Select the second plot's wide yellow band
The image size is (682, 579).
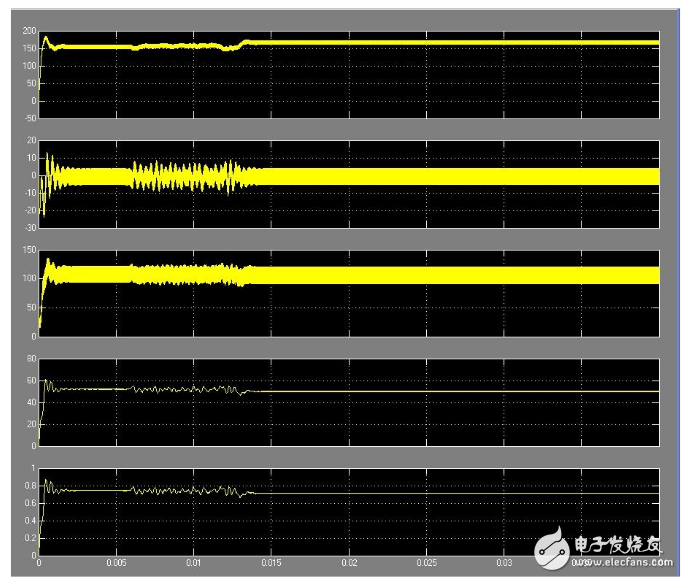[450, 176]
